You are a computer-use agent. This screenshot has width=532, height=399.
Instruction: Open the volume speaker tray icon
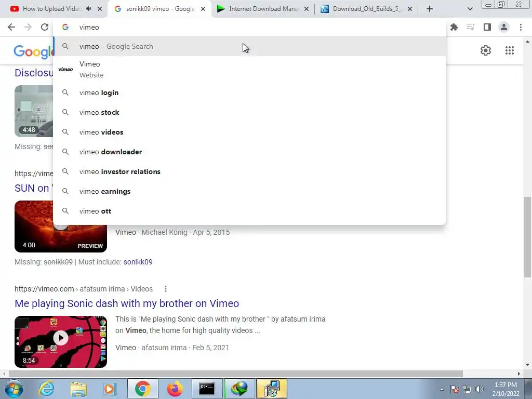[480, 389]
